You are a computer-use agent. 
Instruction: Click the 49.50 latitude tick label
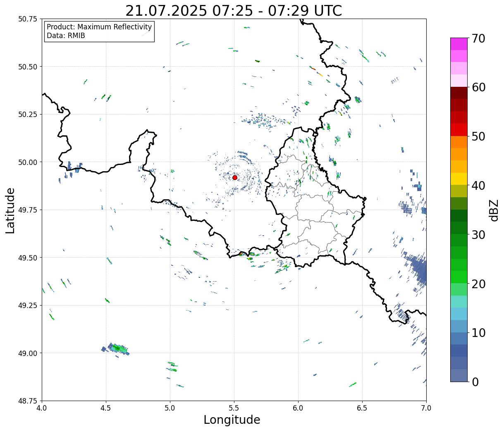[x=27, y=258]
